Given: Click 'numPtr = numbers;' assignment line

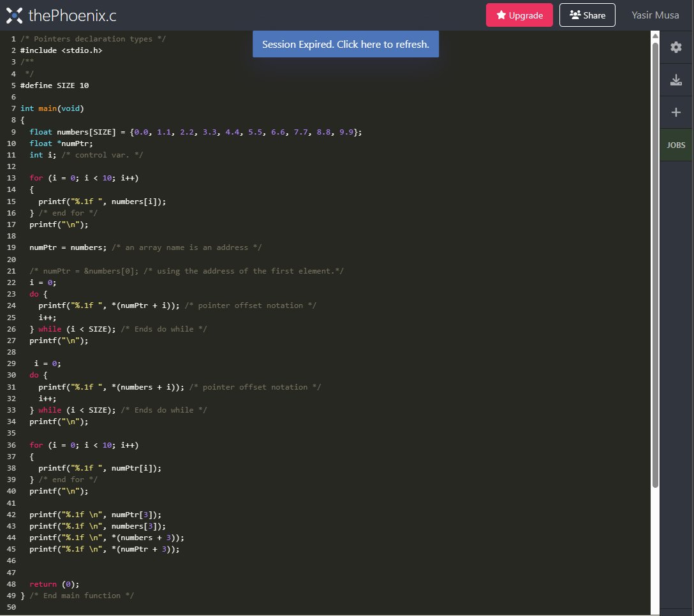Looking at the screenshot, I should tap(68, 247).
